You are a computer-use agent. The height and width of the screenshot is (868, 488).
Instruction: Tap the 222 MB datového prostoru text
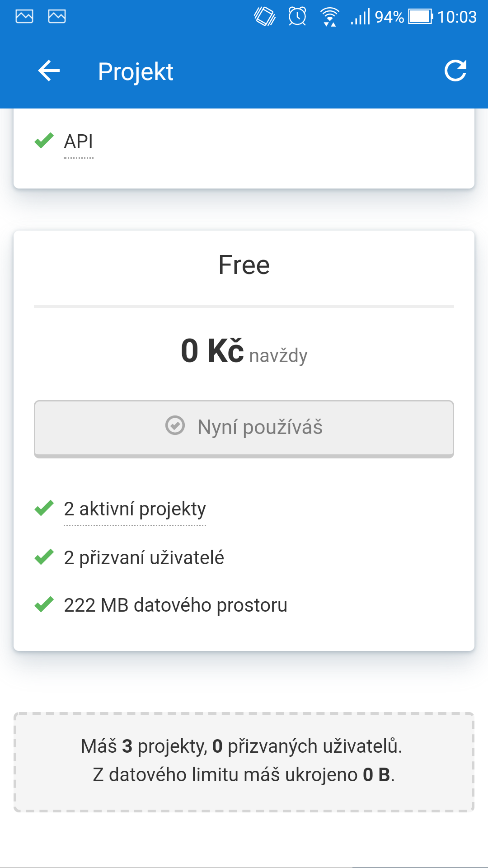click(x=175, y=605)
